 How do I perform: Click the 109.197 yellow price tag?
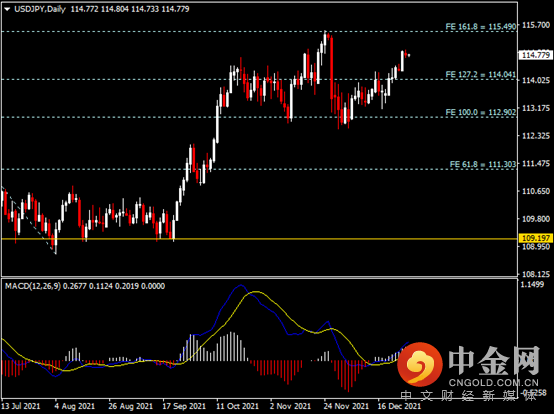[536, 238]
